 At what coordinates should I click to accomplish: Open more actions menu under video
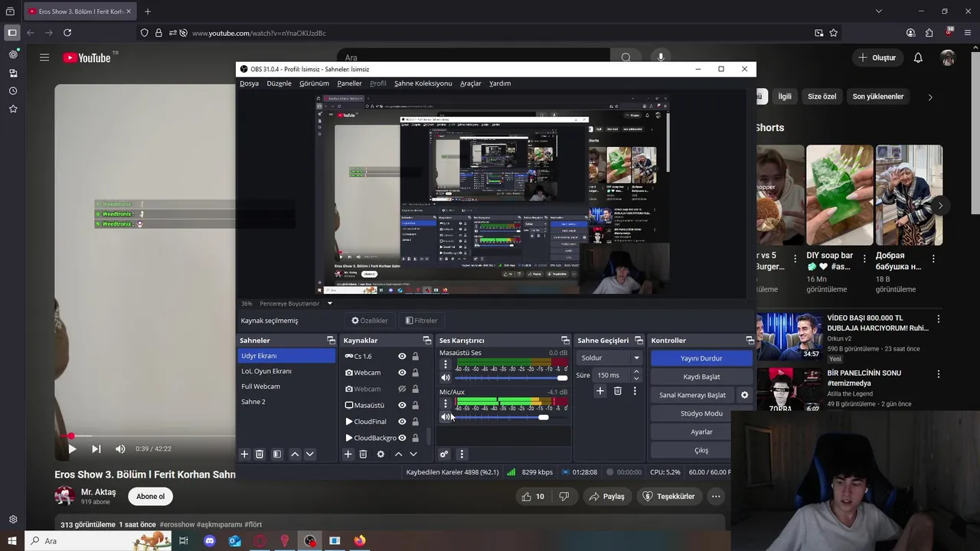coord(716,496)
